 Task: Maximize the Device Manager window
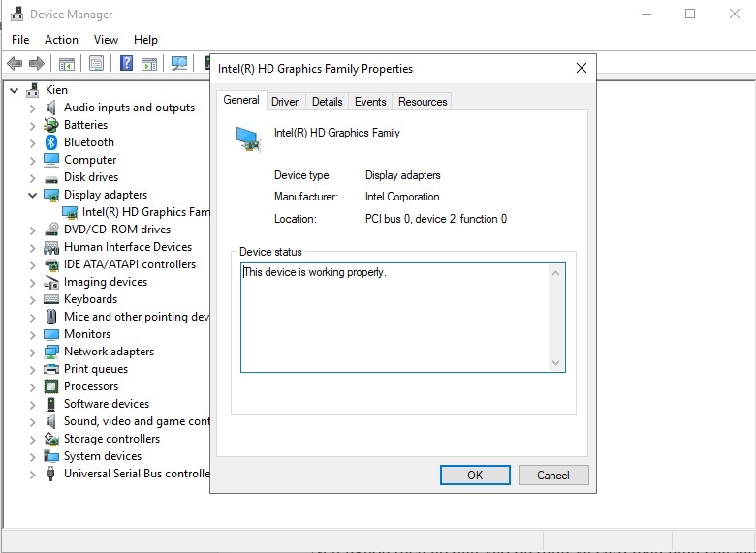coord(690,14)
